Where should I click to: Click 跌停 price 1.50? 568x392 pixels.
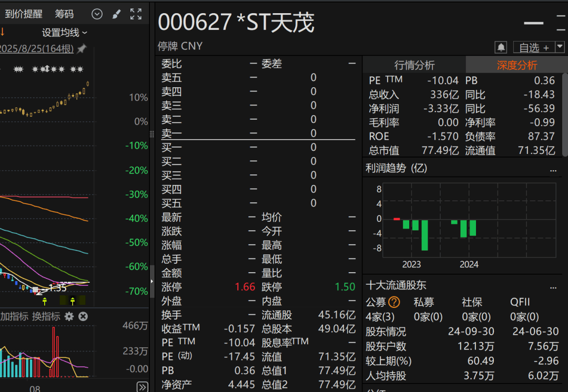coord(345,287)
